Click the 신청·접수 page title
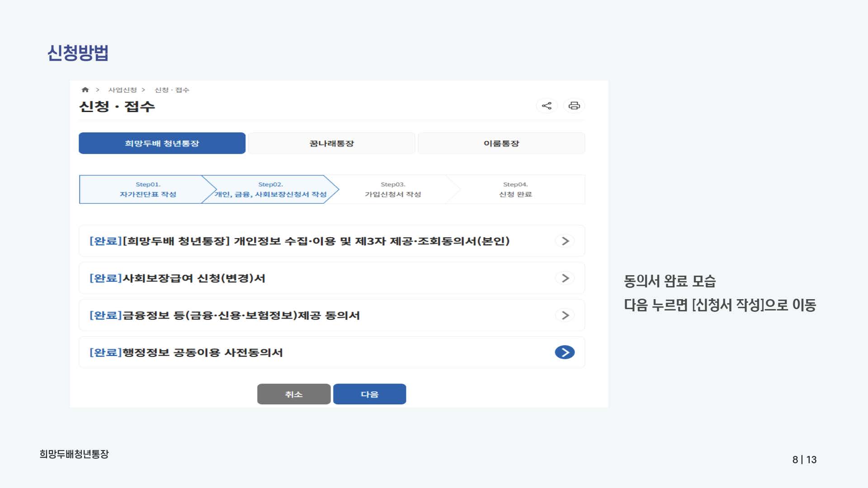Screen dimensions: 868x488 pyautogui.click(x=116, y=106)
